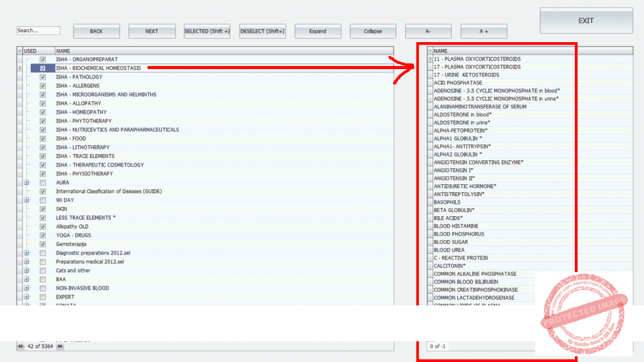Increase font size with A + button

[x=484, y=31]
